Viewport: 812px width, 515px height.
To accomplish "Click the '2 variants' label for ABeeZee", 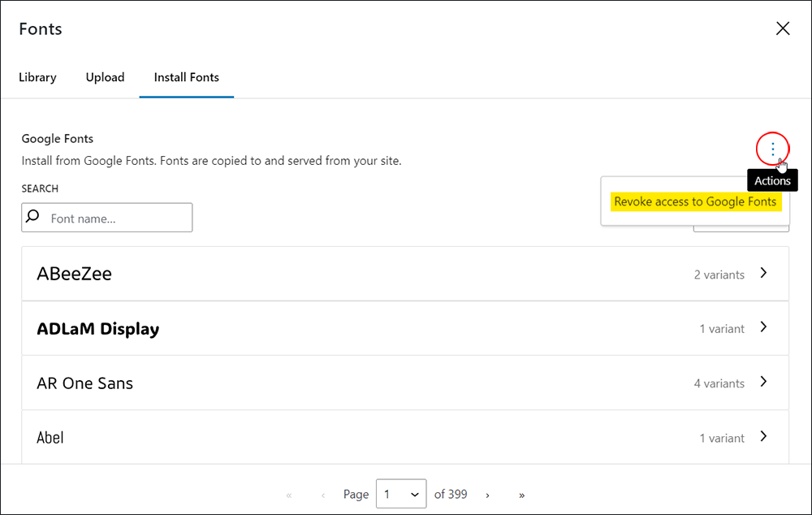I will tap(719, 275).
